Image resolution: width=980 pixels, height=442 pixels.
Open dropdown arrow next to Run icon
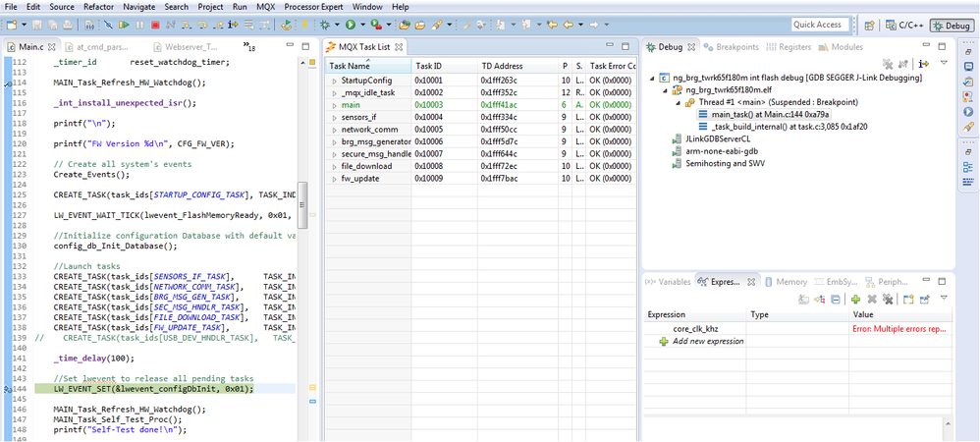pos(362,25)
